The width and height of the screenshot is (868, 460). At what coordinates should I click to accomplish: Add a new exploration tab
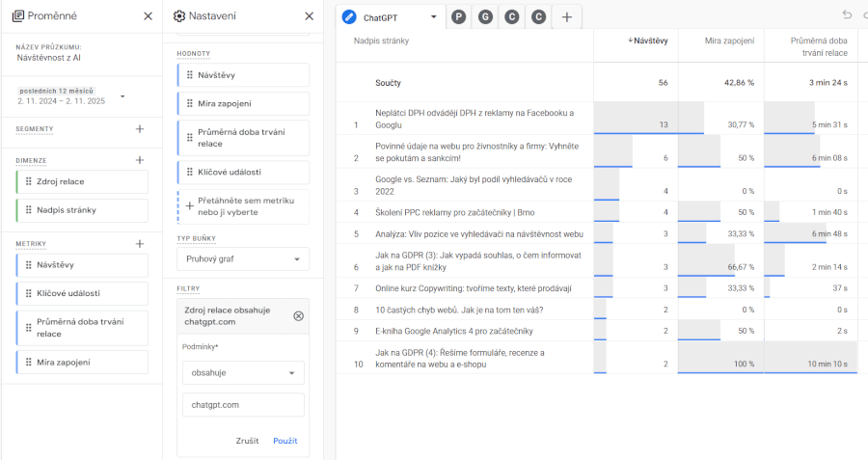tap(566, 16)
